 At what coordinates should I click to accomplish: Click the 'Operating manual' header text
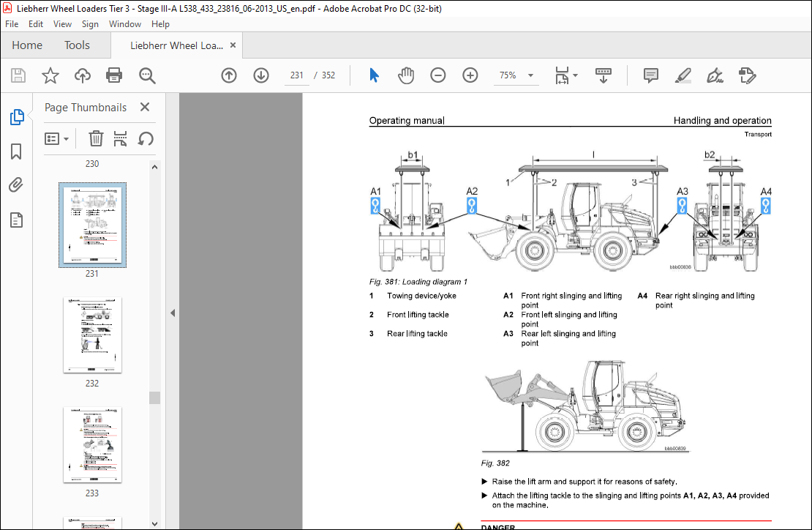click(x=407, y=121)
